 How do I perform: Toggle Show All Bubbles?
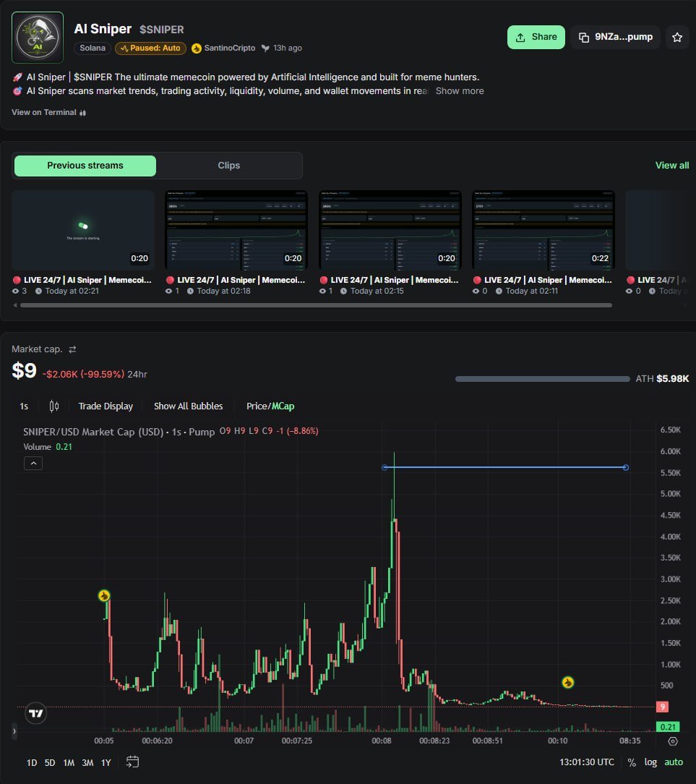pyautogui.click(x=189, y=406)
